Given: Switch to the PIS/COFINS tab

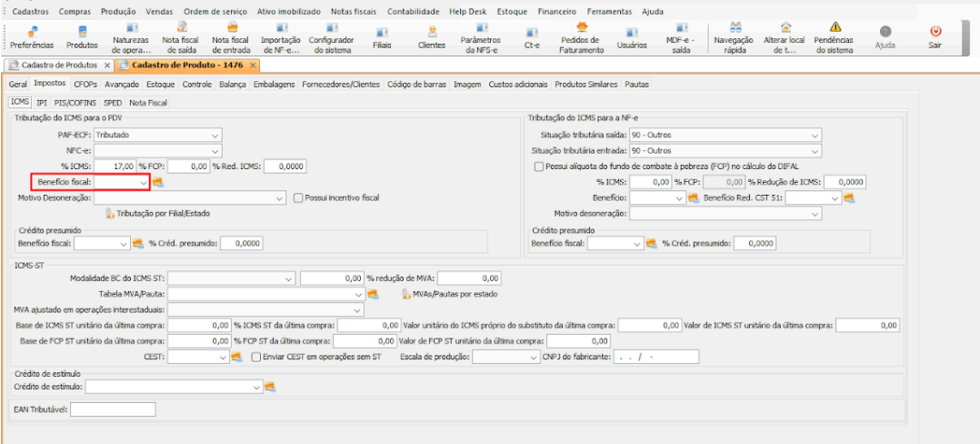Looking at the screenshot, I should click(75, 103).
